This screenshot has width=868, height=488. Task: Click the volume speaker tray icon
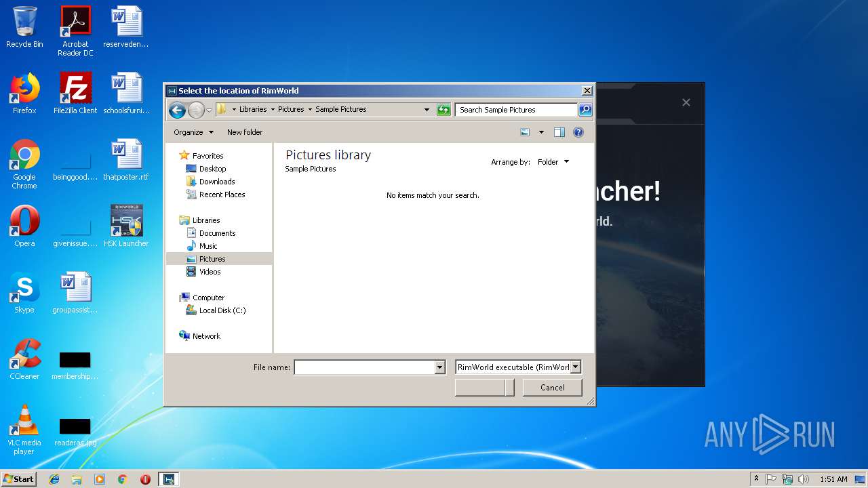coord(804,479)
